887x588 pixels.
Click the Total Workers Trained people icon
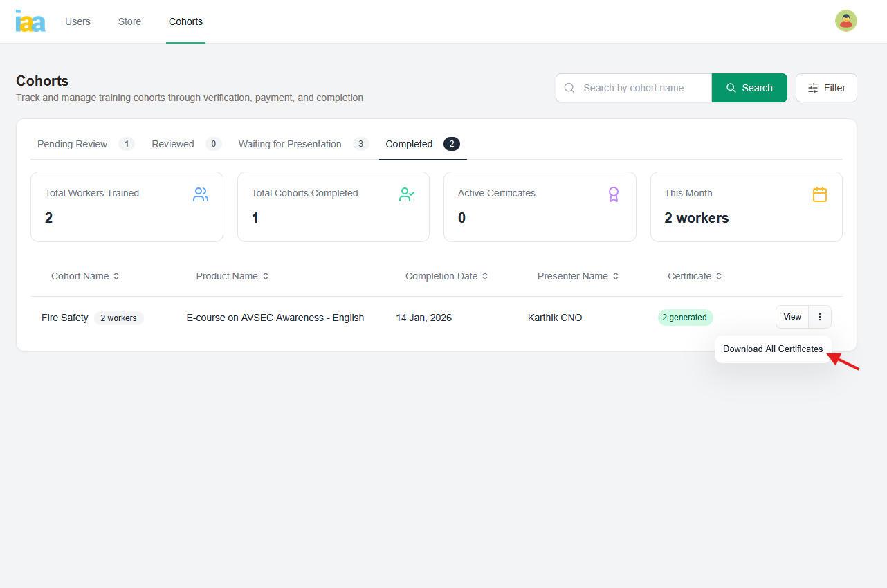click(201, 194)
